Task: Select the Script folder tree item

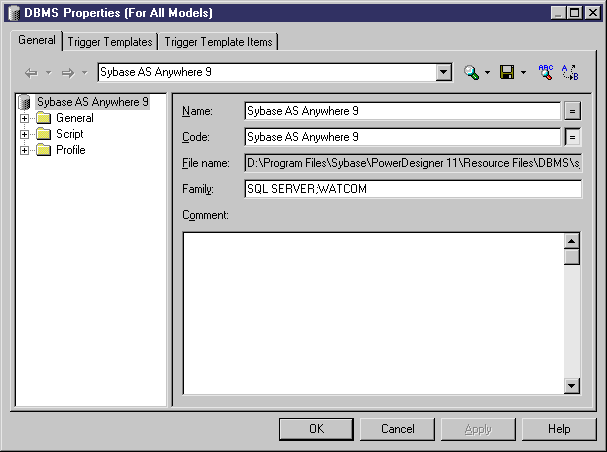Action: [70, 134]
